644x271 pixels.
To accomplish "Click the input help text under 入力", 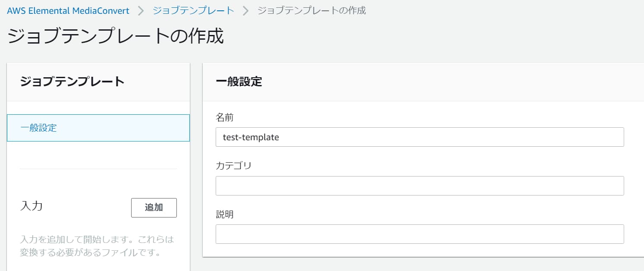I will [x=97, y=246].
